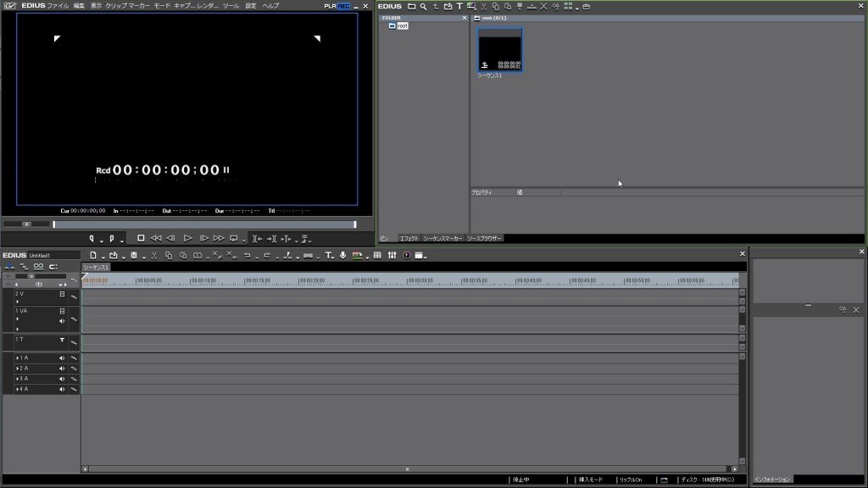Viewport: 868px width, 488px height.
Task: Open the Set Out point dropdown arrow
Action: pos(122,241)
